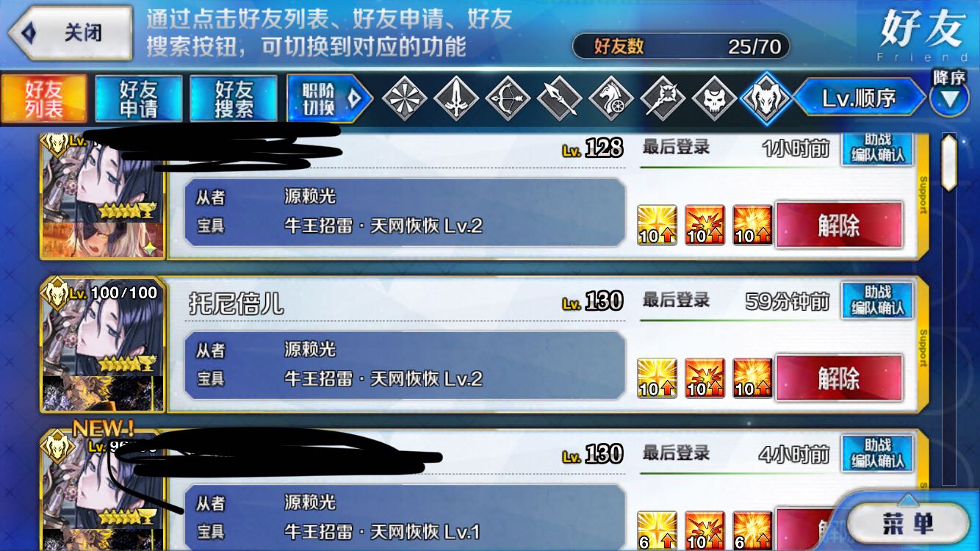
Task: Filter friends by Assassin skull icon
Action: (714, 98)
